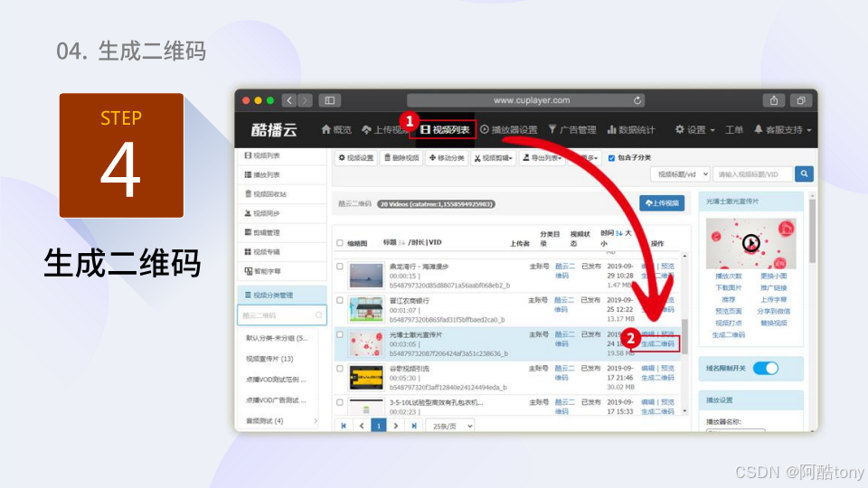
Task: Click 生成二维码 link for 光博士激光宣传片 row
Action: coord(657,343)
